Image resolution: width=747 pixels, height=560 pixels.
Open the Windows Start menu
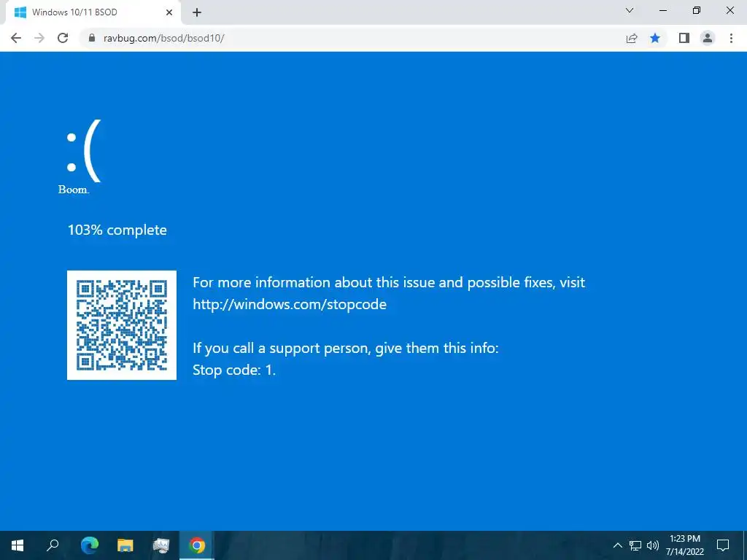tap(18, 545)
